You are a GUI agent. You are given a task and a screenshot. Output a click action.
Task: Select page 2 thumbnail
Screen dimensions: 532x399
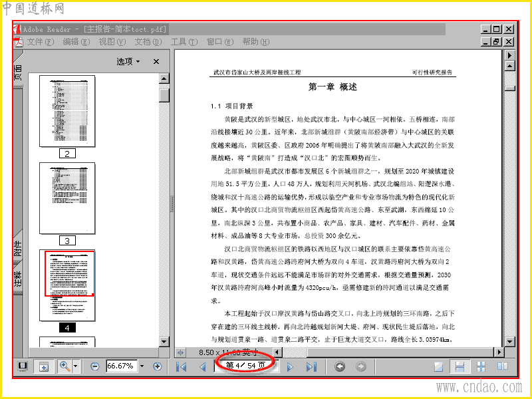(67, 111)
